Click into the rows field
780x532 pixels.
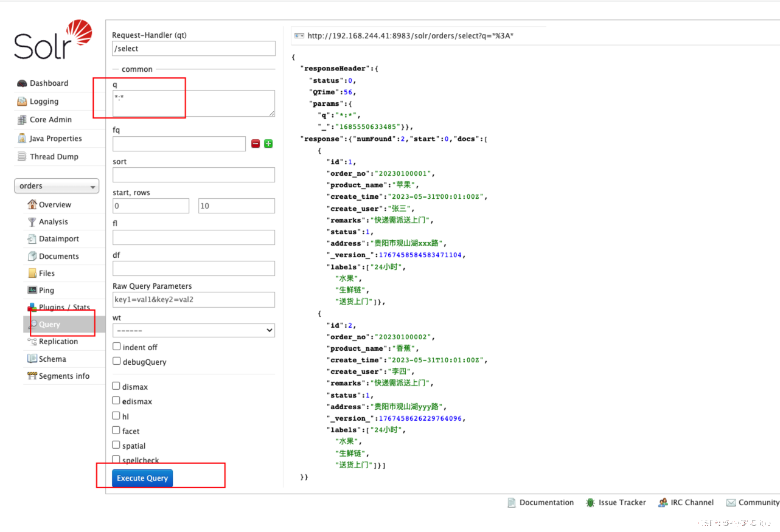pyautogui.click(x=237, y=206)
